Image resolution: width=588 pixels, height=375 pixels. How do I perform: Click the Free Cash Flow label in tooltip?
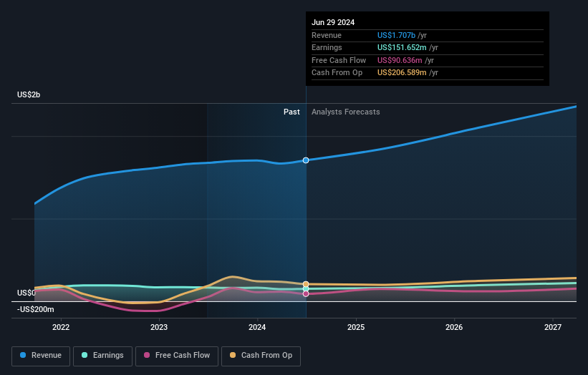pyautogui.click(x=339, y=60)
